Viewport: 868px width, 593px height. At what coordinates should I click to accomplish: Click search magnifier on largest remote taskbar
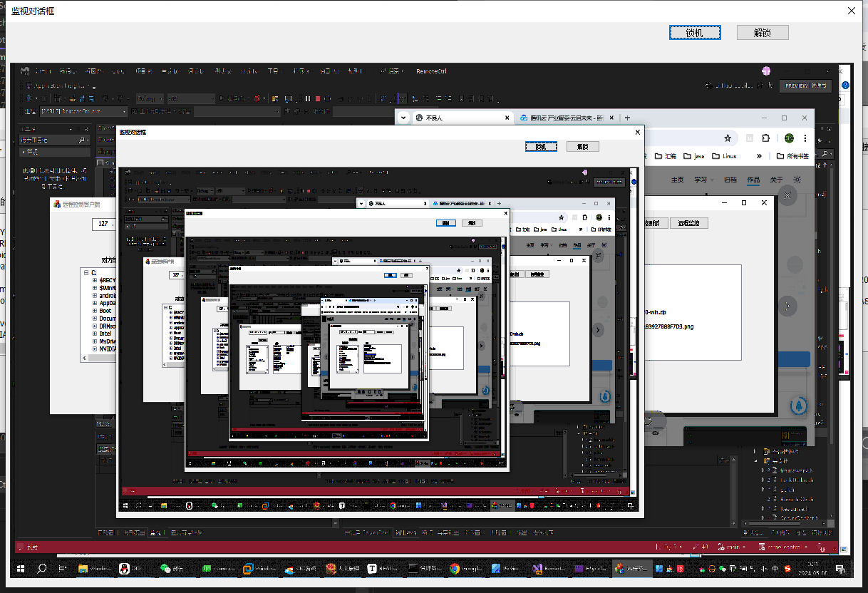[x=41, y=569]
